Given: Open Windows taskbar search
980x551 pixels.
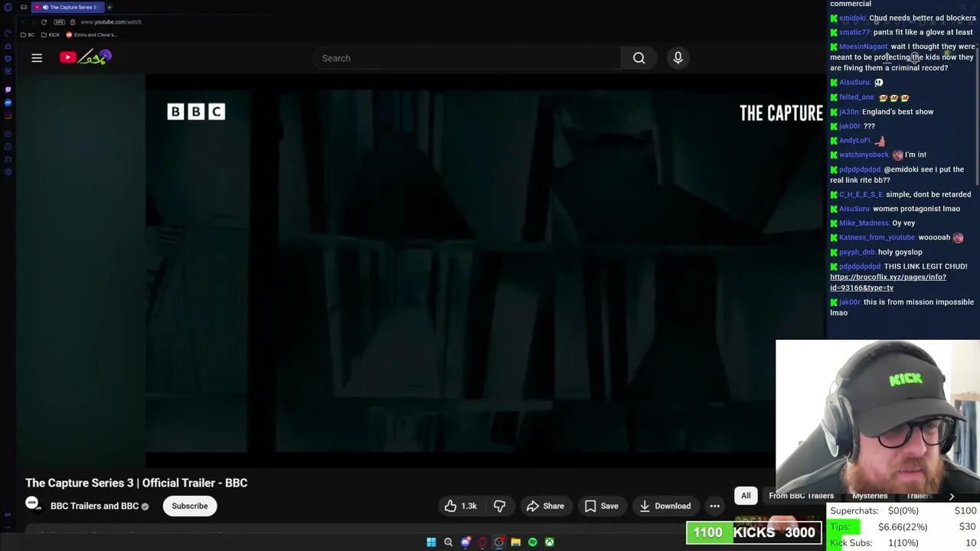Looking at the screenshot, I should (448, 543).
